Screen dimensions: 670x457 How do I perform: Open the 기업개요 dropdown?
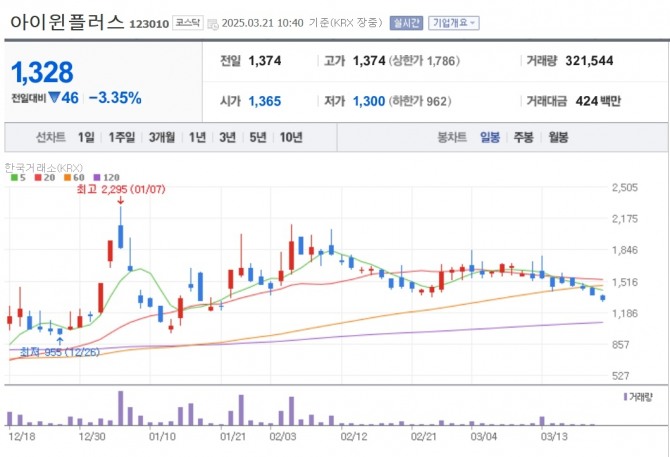[454, 23]
